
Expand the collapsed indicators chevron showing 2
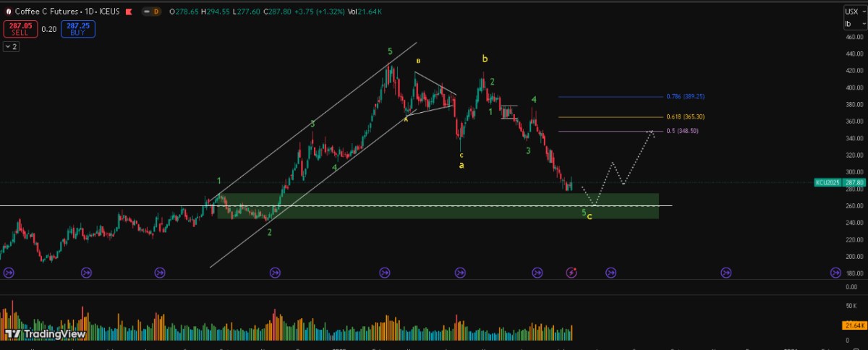[11, 46]
